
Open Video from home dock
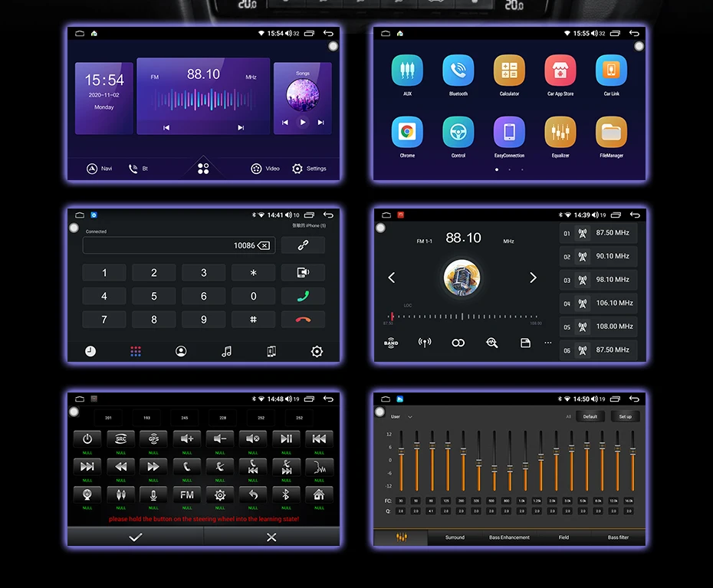tap(265, 169)
